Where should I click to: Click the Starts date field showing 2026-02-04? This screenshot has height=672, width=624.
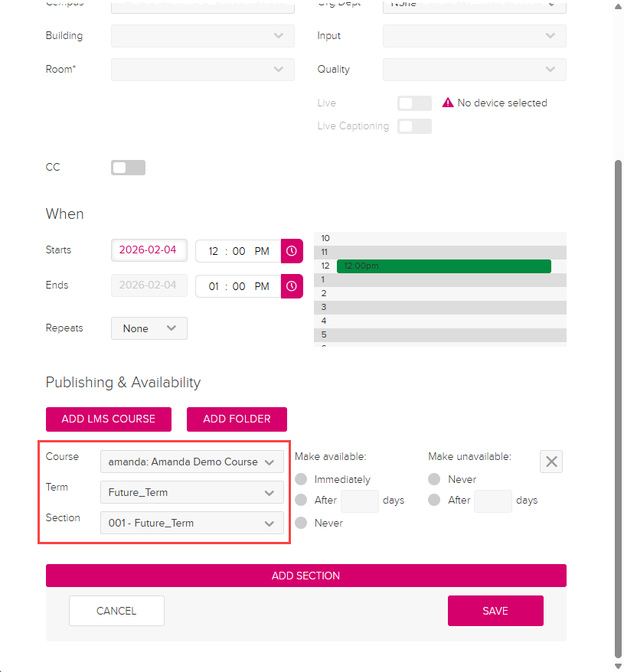click(149, 250)
